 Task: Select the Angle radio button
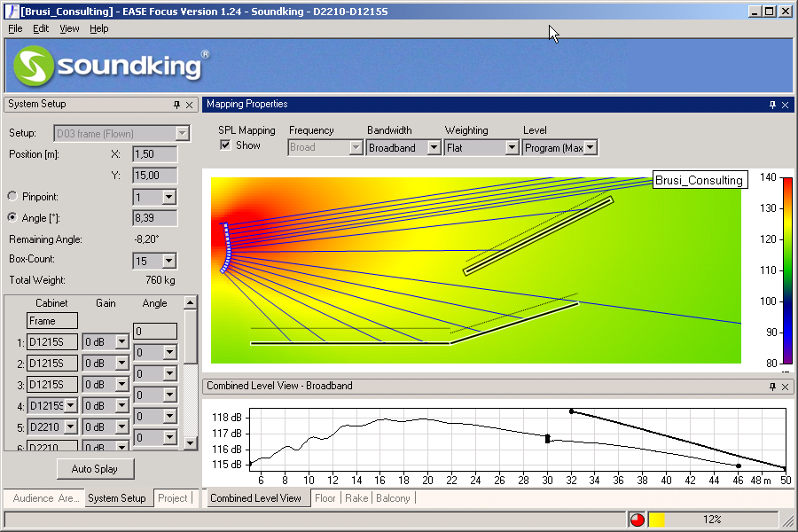click(12, 217)
